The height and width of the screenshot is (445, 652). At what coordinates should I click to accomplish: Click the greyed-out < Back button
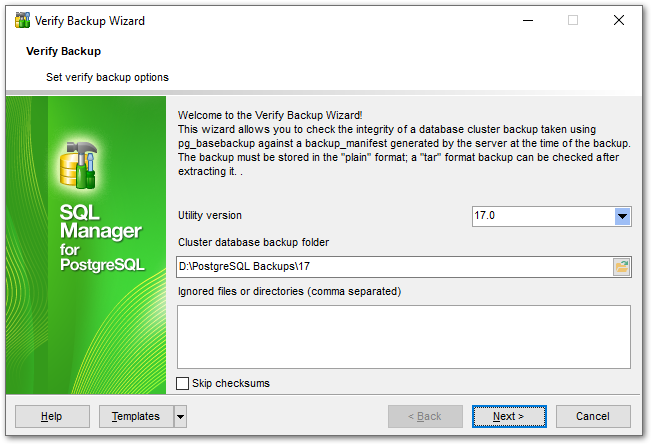[x=425, y=416]
